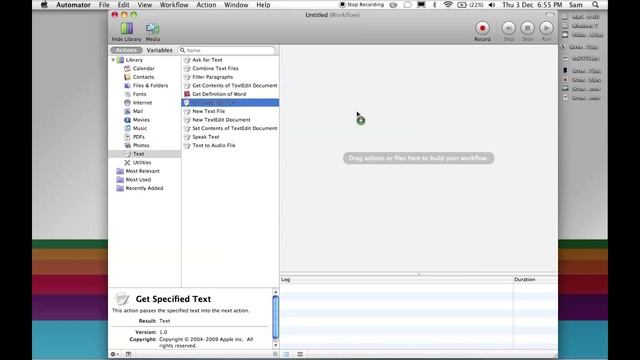Click the Wi-Fi status icon

coord(448,5)
